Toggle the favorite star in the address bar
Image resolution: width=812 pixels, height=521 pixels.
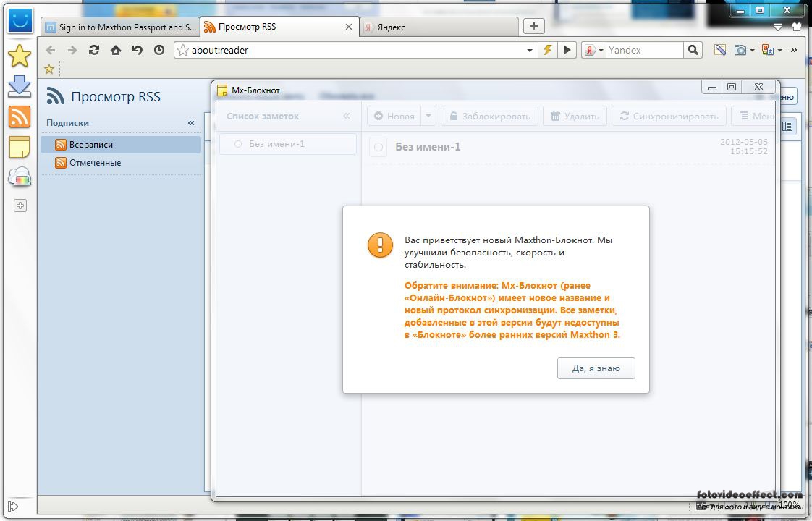183,50
